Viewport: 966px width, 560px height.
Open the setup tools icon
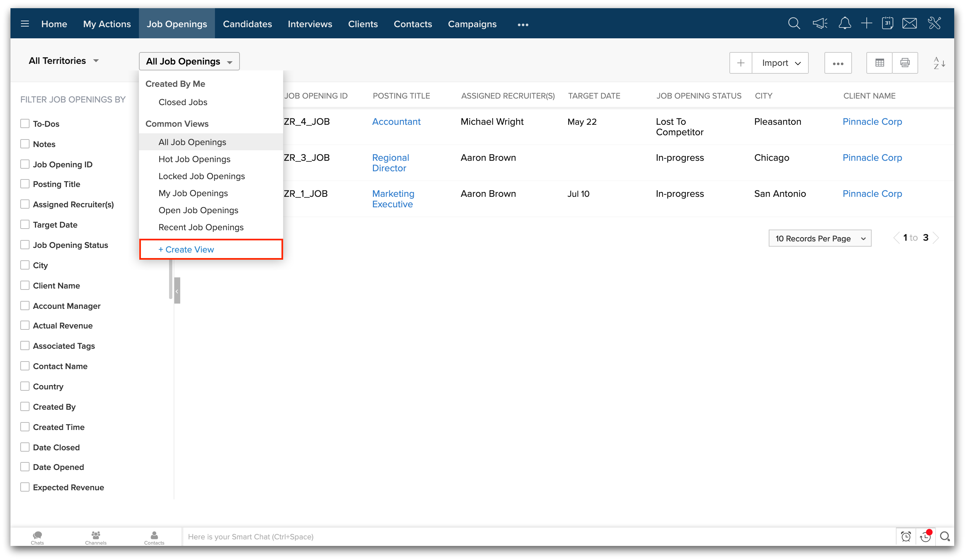click(x=934, y=24)
